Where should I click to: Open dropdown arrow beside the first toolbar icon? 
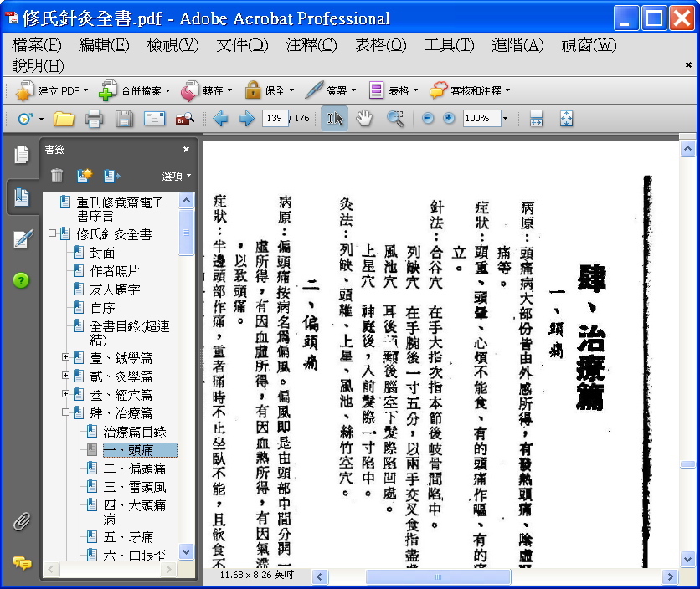tap(42, 119)
